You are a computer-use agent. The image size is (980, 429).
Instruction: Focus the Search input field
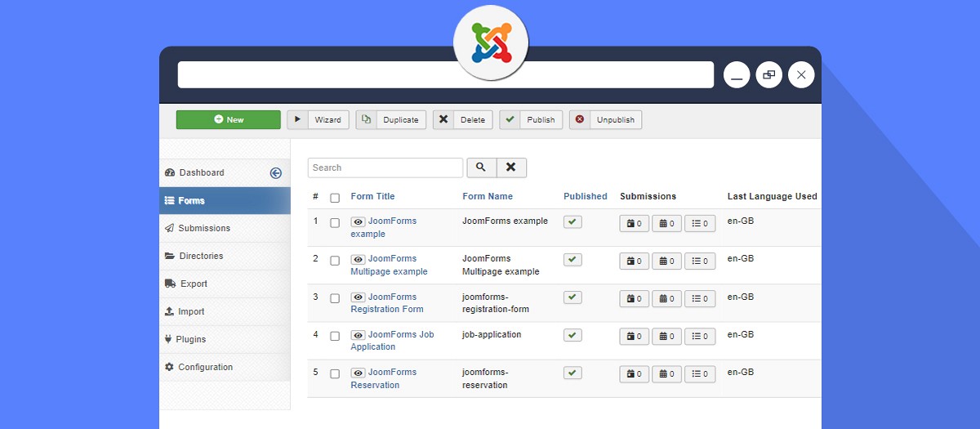385,168
